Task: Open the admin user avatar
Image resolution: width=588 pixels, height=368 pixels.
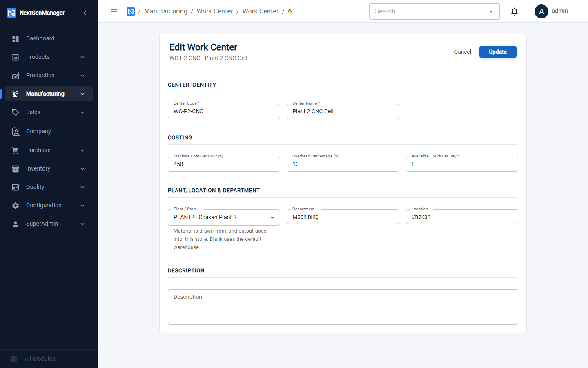Action: tap(541, 11)
